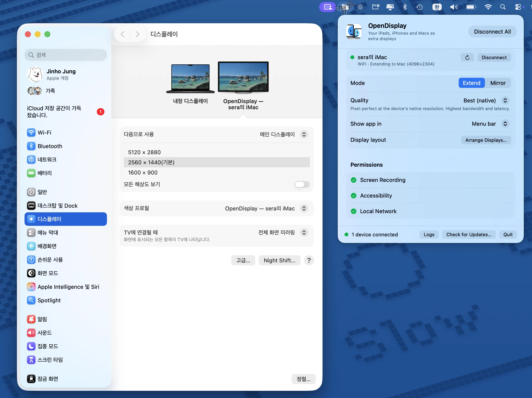Click Check for Updates... button

[x=469, y=234]
